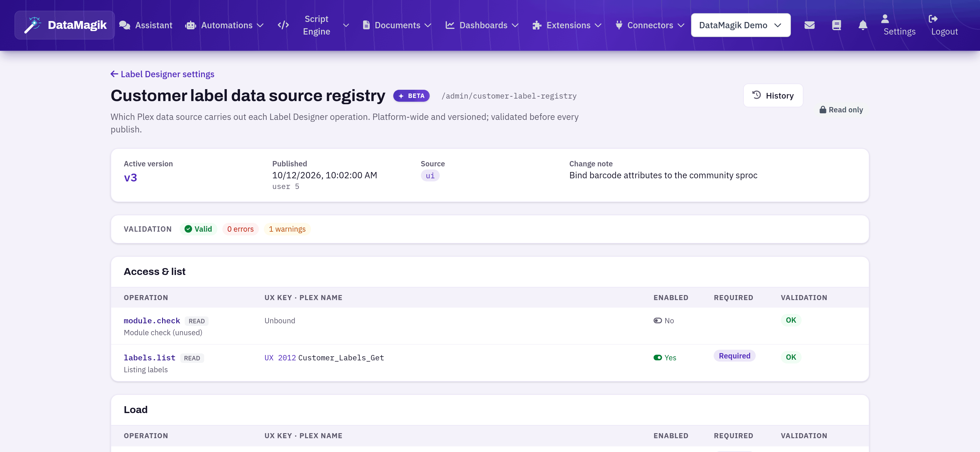Click the user 5 publisher text

[286, 186]
